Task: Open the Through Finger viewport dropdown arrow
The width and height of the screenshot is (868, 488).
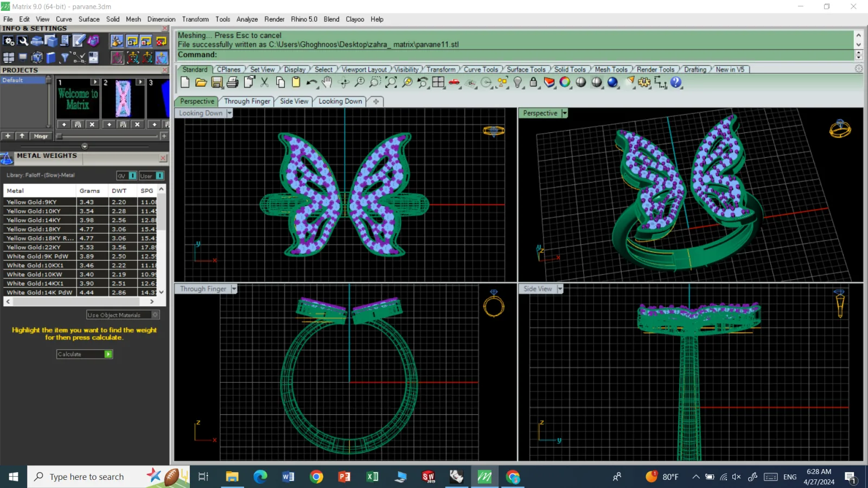Action: click(234, 289)
